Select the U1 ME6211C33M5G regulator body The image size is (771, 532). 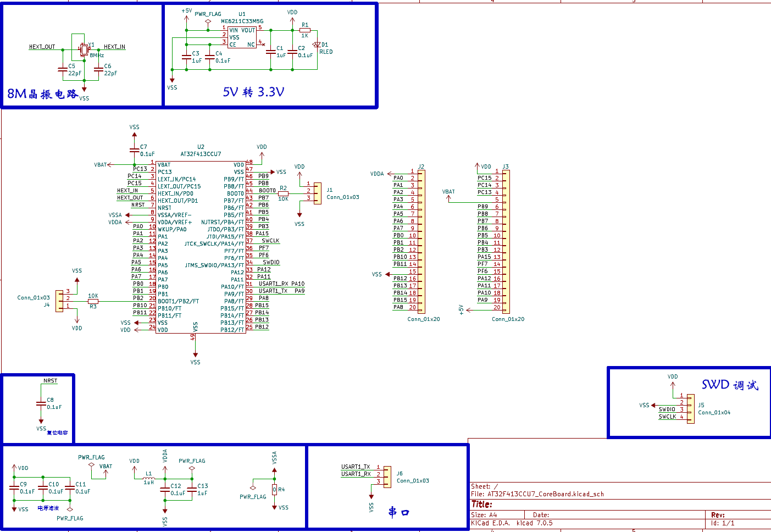pos(242,37)
